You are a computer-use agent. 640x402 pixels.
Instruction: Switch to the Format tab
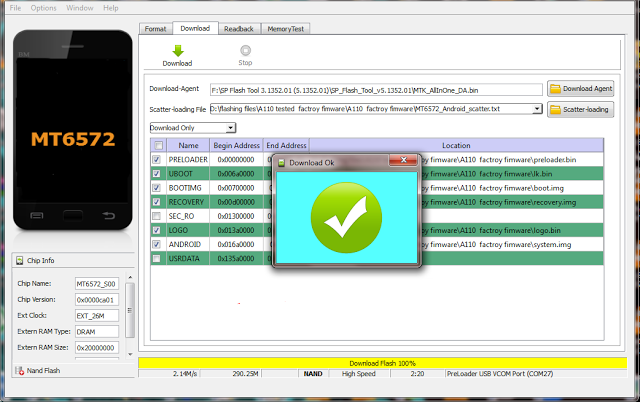(x=155, y=29)
